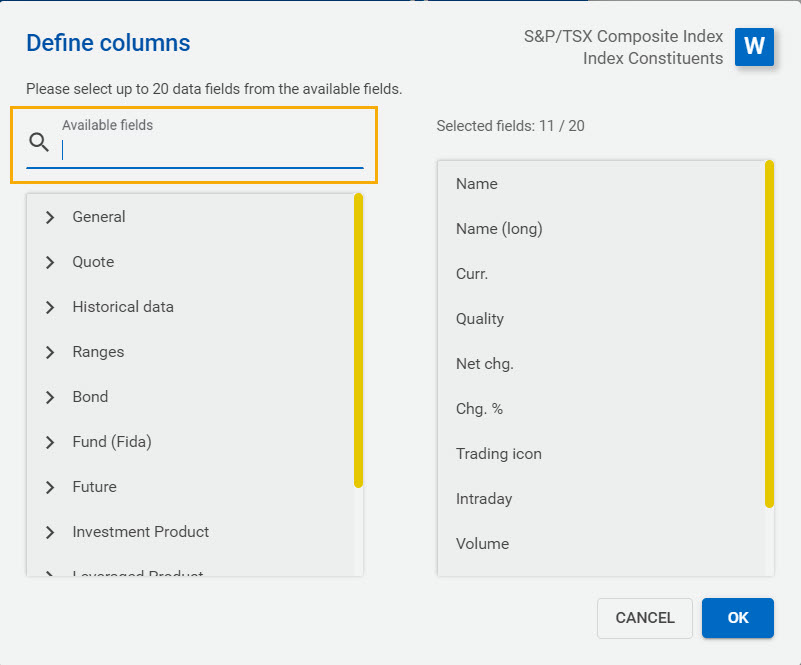Screen dimensions: 801x665
Task: Dismiss the dialog via Cancel
Action: [x=644, y=618]
